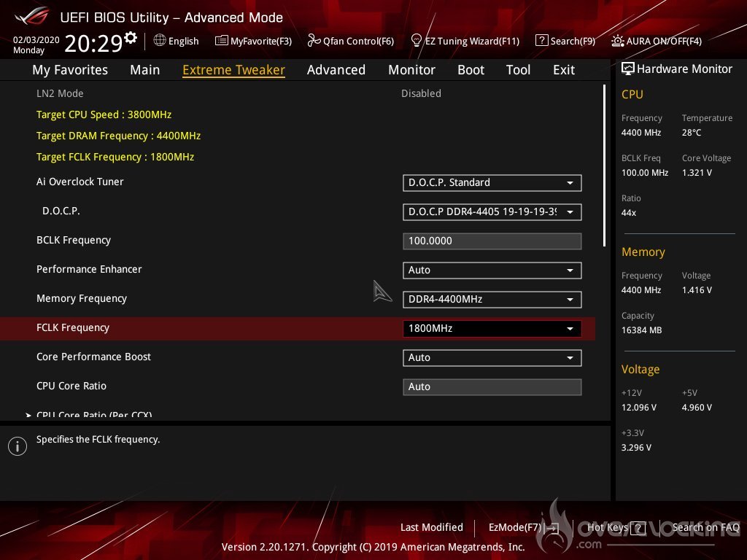Click the Memory Capacity 16384 MB value
Image resolution: width=747 pixels, height=560 pixels.
pos(642,330)
